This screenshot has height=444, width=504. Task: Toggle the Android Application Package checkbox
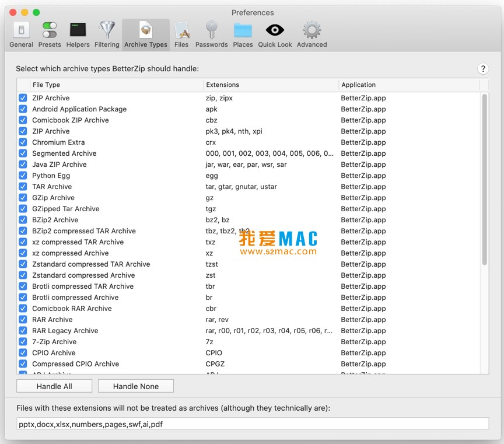tap(23, 109)
